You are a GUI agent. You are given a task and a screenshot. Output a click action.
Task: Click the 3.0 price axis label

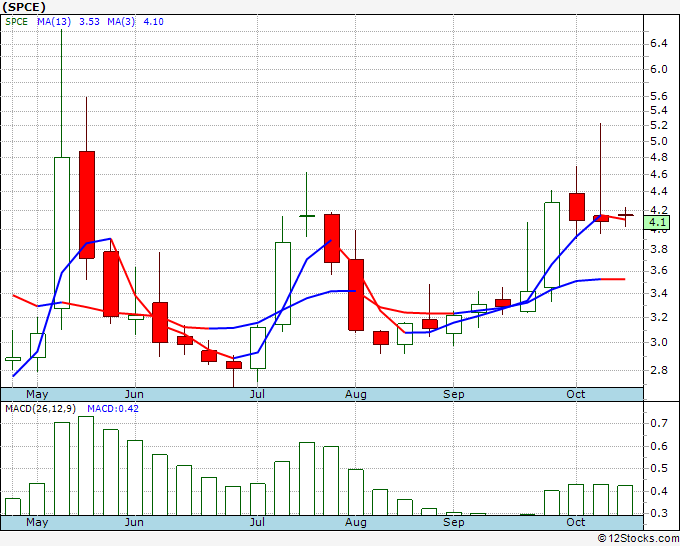tap(659, 342)
